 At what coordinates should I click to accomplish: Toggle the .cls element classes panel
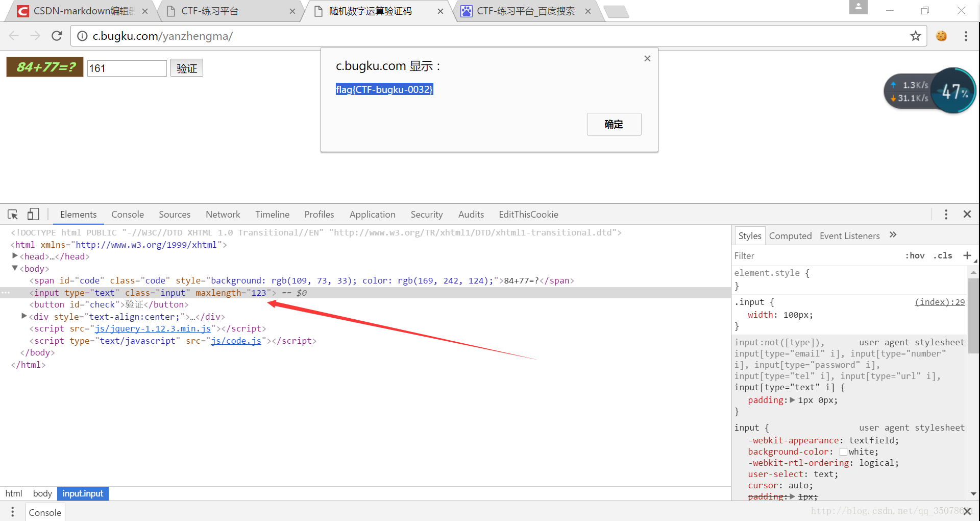point(943,255)
